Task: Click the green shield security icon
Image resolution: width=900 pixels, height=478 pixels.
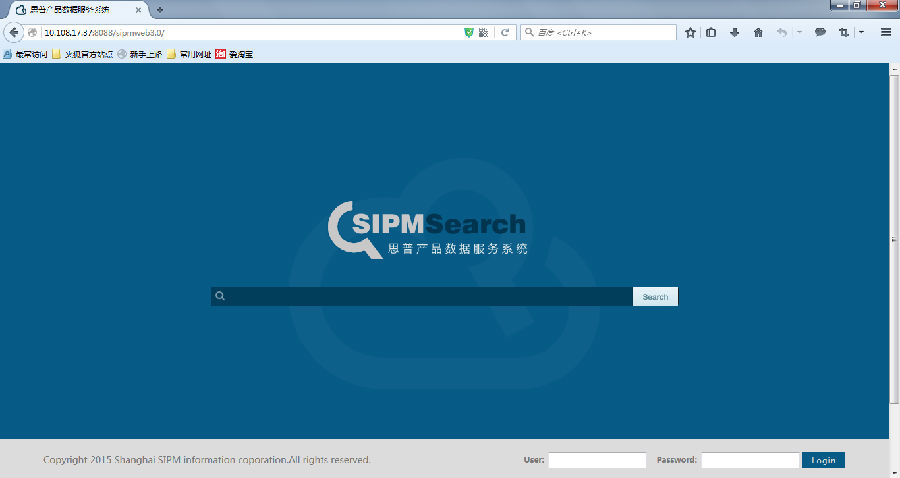Action: (x=469, y=33)
